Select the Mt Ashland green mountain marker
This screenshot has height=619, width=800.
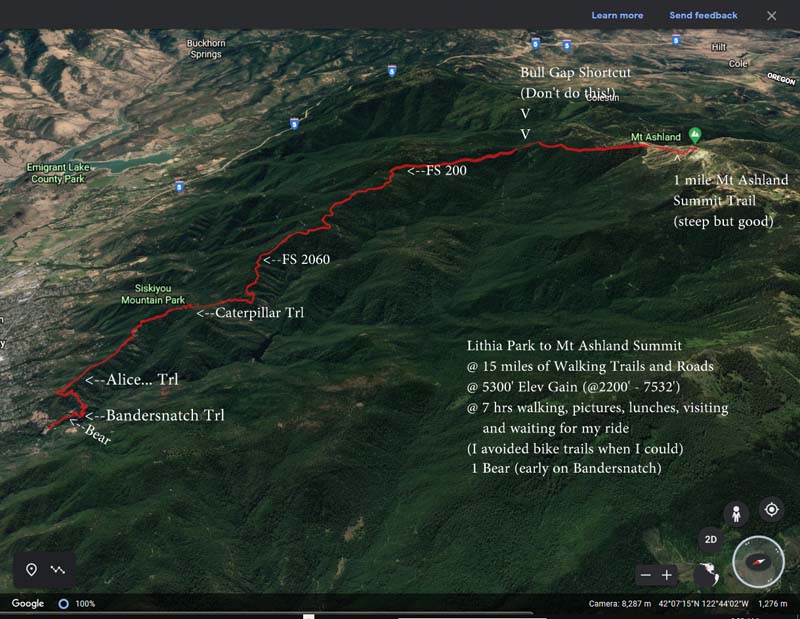pyautogui.click(x=694, y=135)
